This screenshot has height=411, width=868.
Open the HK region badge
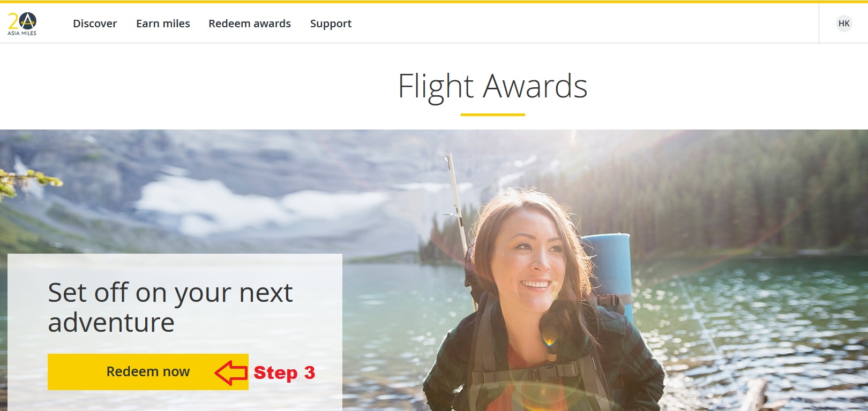tap(844, 24)
